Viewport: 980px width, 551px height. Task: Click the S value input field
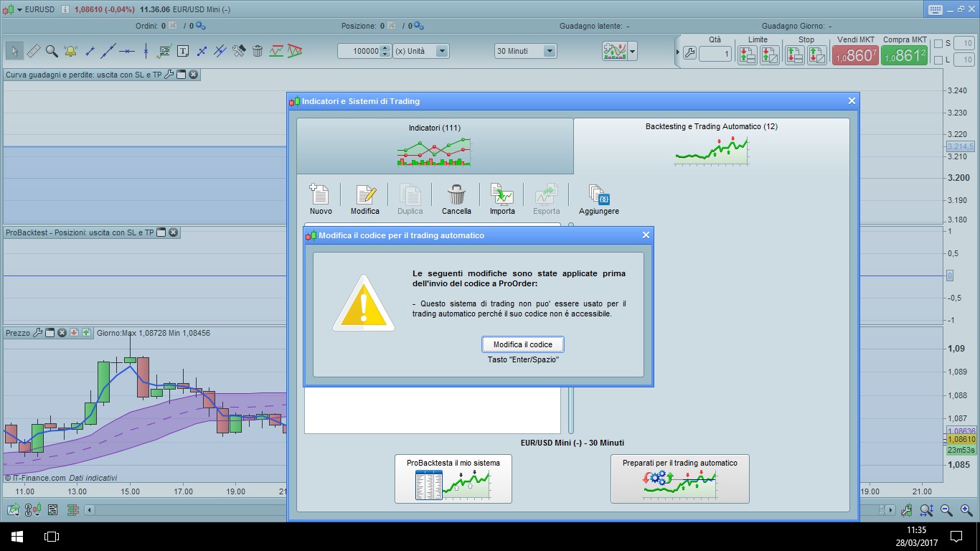(x=964, y=44)
